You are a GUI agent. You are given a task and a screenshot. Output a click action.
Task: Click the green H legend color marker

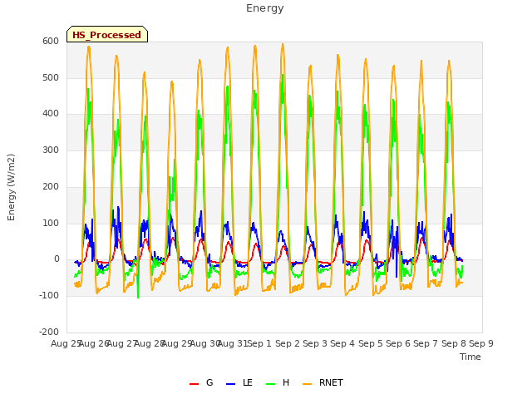click(x=270, y=384)
